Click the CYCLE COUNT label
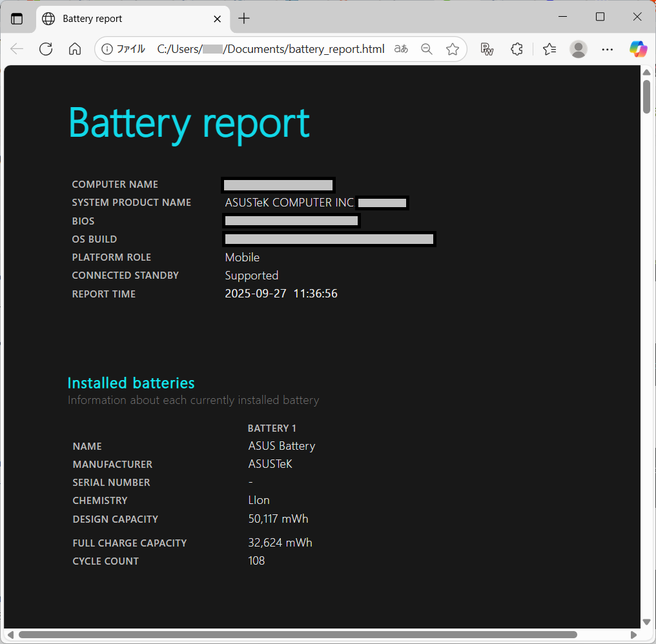656x644 pixels. [105, 561]
